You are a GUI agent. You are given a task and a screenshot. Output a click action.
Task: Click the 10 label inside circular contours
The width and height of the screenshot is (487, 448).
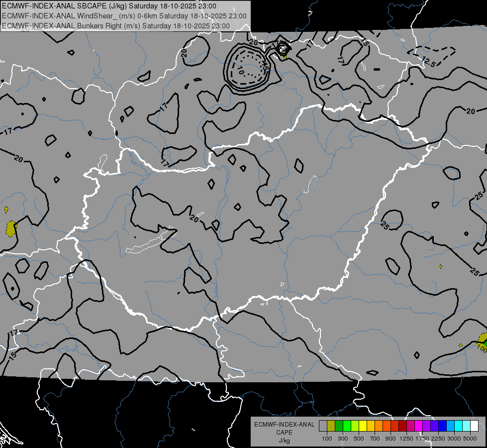click(x=241, y=70)
